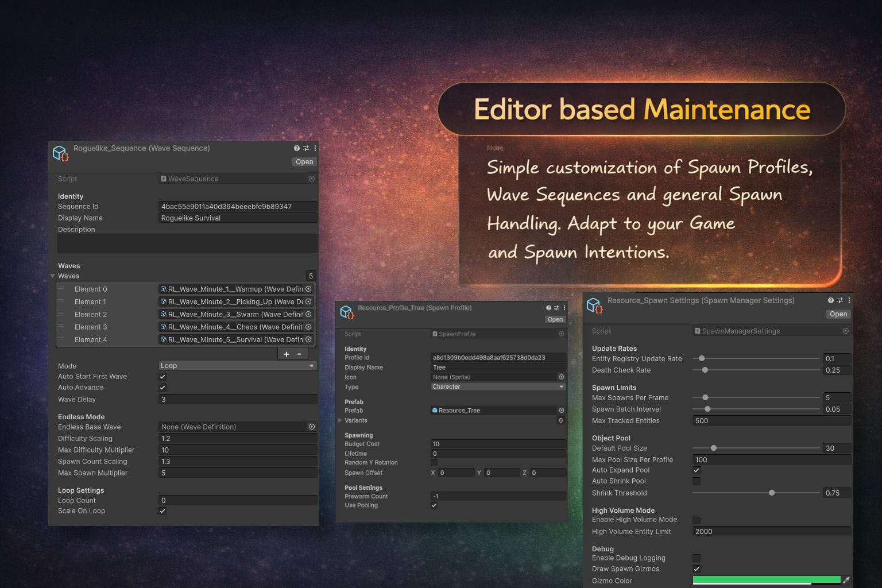
Task: Expand the Variants foldout
Action: click(x=341, y=420)
